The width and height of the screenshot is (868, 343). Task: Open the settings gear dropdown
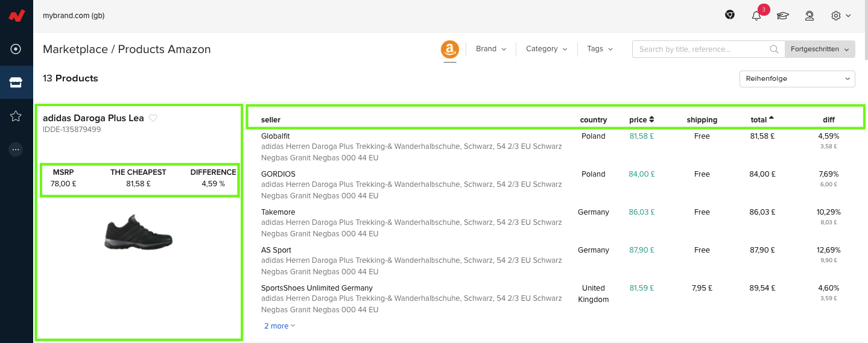(x=841, y=16)
